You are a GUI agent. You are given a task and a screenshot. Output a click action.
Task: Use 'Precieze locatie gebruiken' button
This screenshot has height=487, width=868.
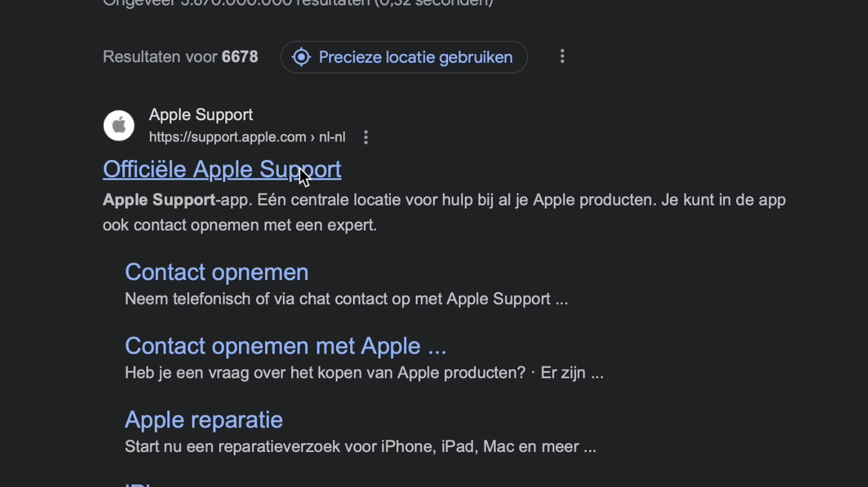pyautogui.click(x=404, y=57)
